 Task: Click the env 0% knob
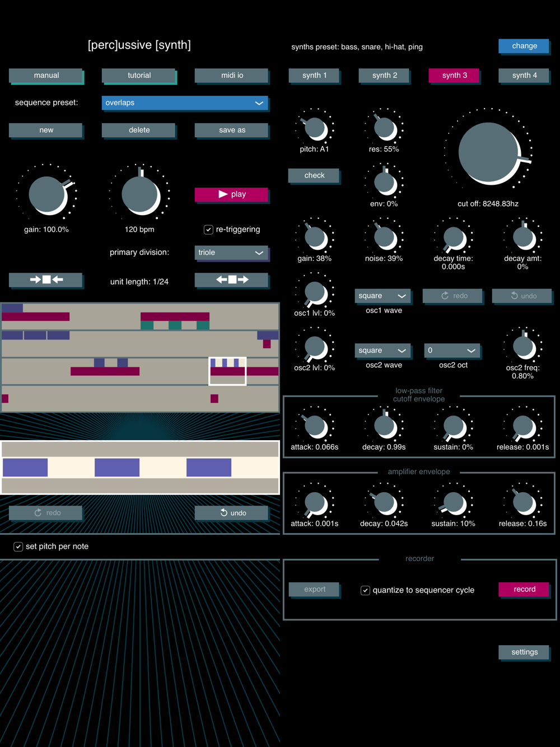tap(385, 183)
